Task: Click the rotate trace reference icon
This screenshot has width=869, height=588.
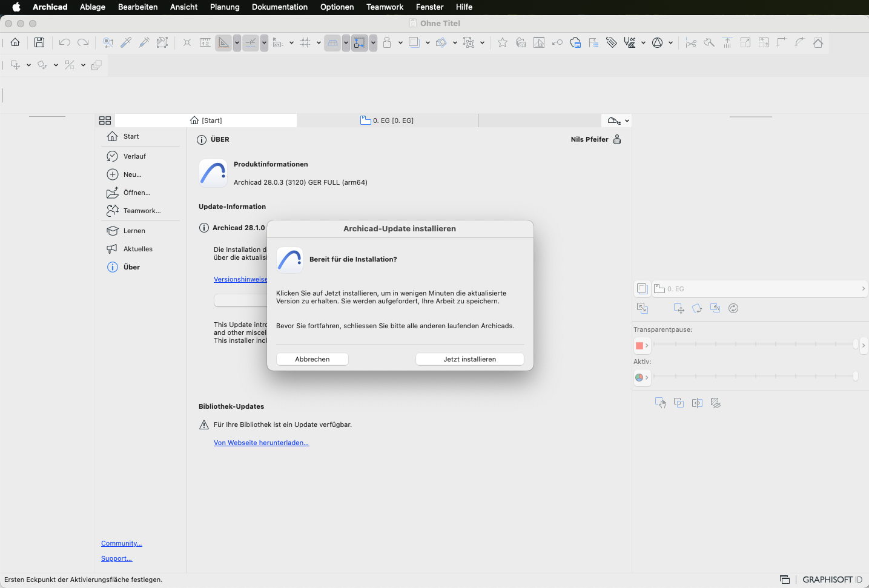Action: (697, 308)
